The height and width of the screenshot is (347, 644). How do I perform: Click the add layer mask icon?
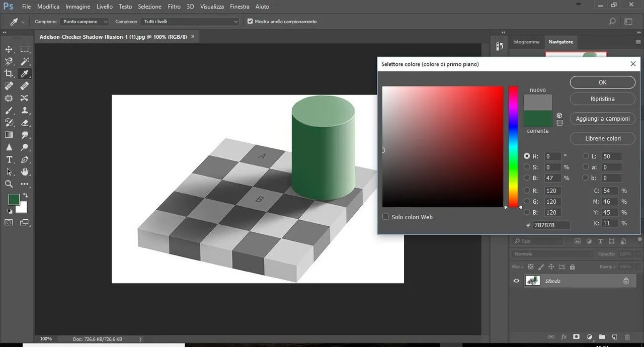click(577, 337)
